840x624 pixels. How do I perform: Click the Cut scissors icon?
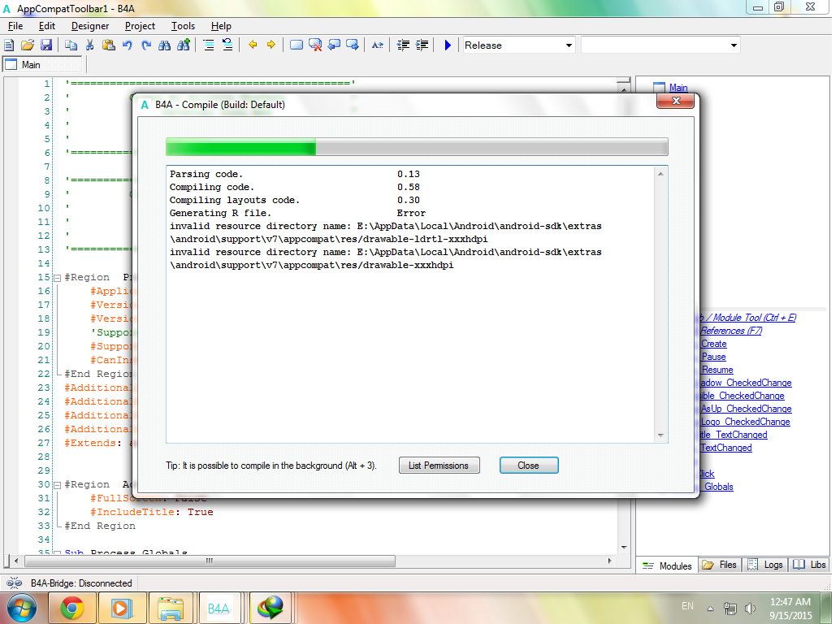coord(89,45)
